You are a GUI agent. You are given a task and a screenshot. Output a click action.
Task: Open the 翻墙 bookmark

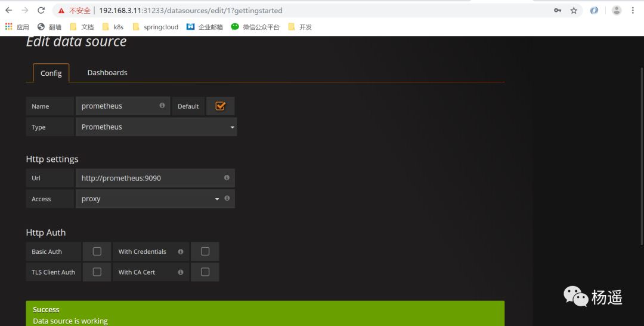49,27
